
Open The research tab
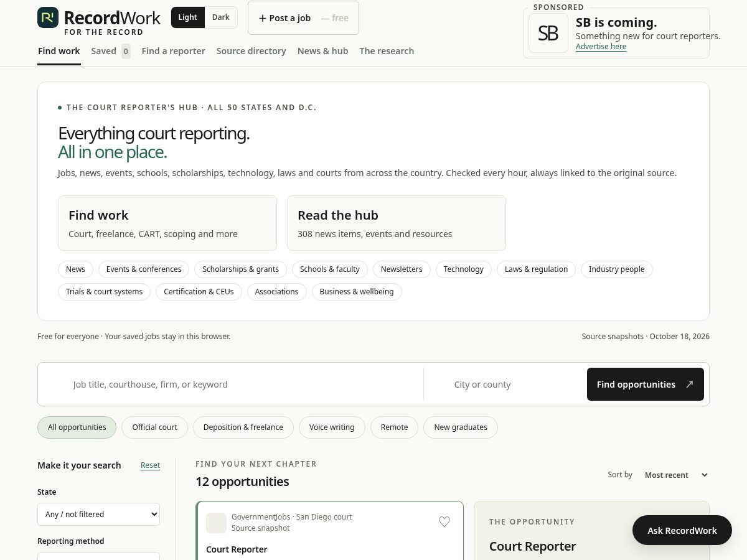pos(387,51)
